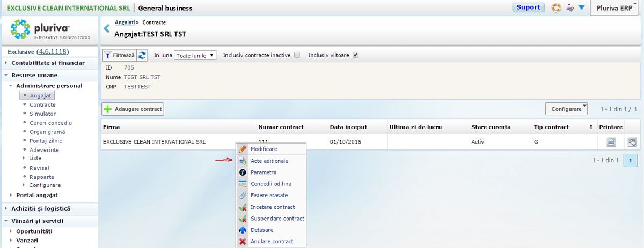The width and height of the screenshot is (644, 248).
Task: Click the printer icon in contract row
Action: pos(611,142)
